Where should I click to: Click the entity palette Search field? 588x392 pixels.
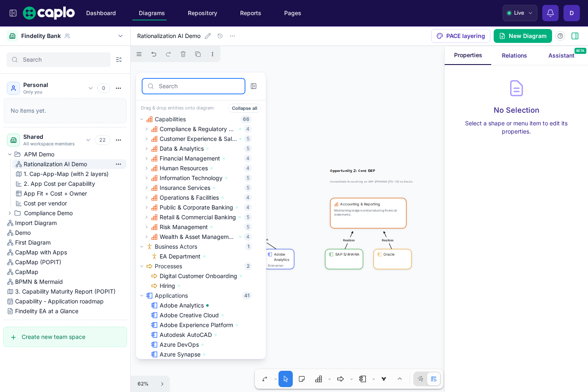pyautogui.click(x=194, y=86)
